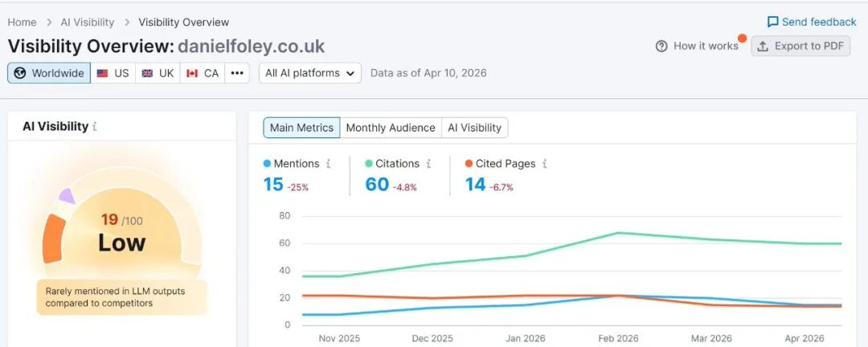The width and height of the screenshot is (868, 347).
Task: Click the How it works question icon
Action: pyautogui.click(x=661, y=46)
